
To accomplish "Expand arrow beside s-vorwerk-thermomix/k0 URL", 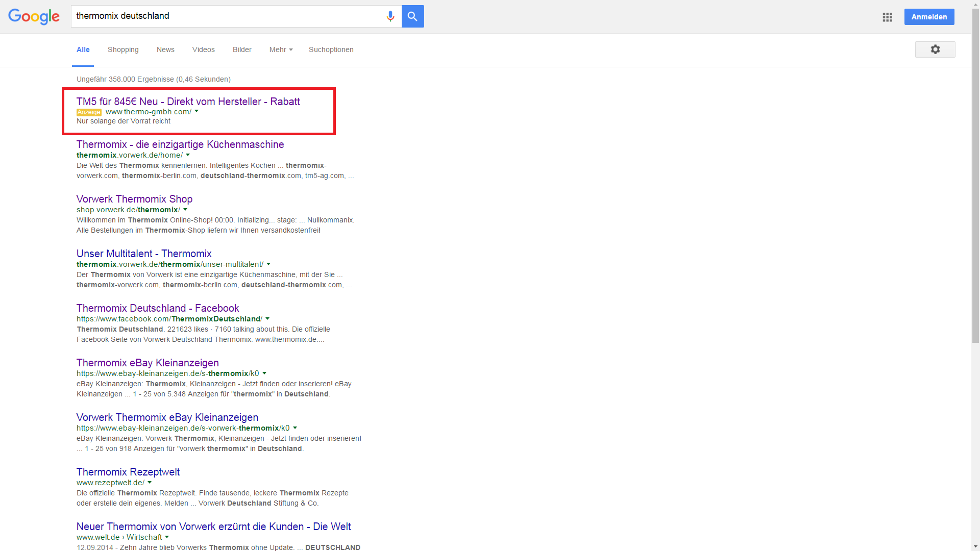I will click(295, 428).
